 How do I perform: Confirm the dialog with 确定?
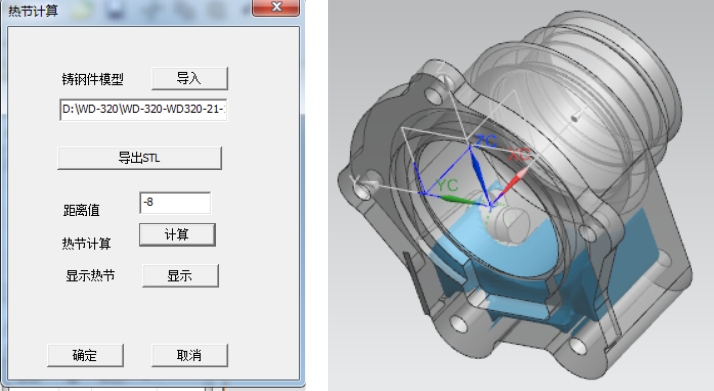[85, 355]
